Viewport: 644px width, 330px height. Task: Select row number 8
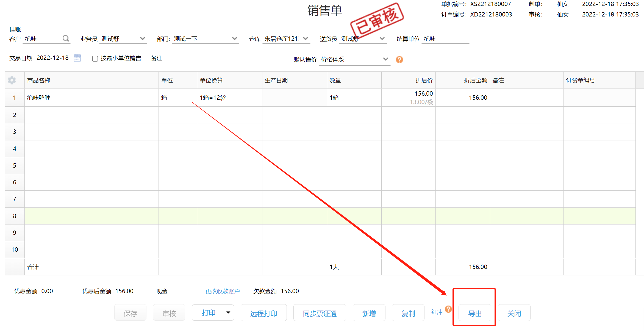[x=15, y=216]
